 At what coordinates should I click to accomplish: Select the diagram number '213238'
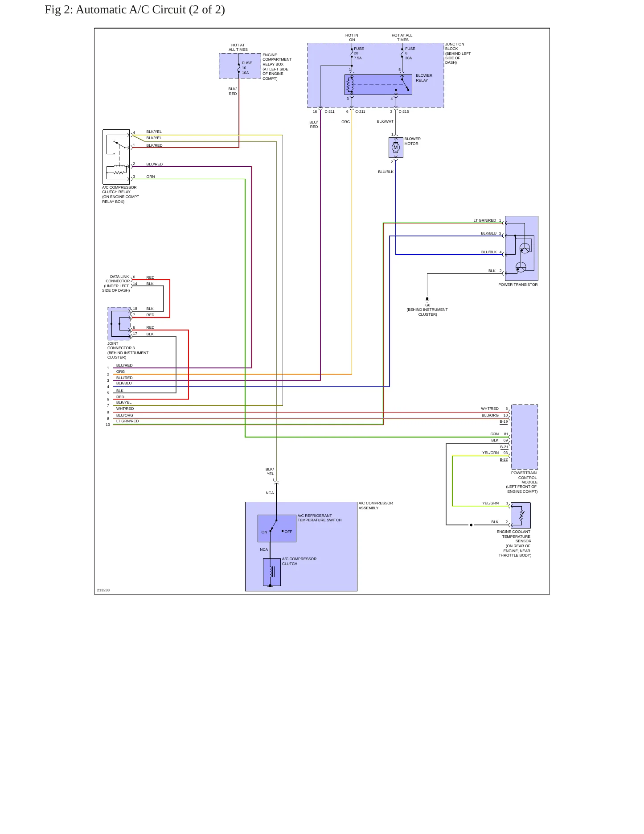click(103, 590)
